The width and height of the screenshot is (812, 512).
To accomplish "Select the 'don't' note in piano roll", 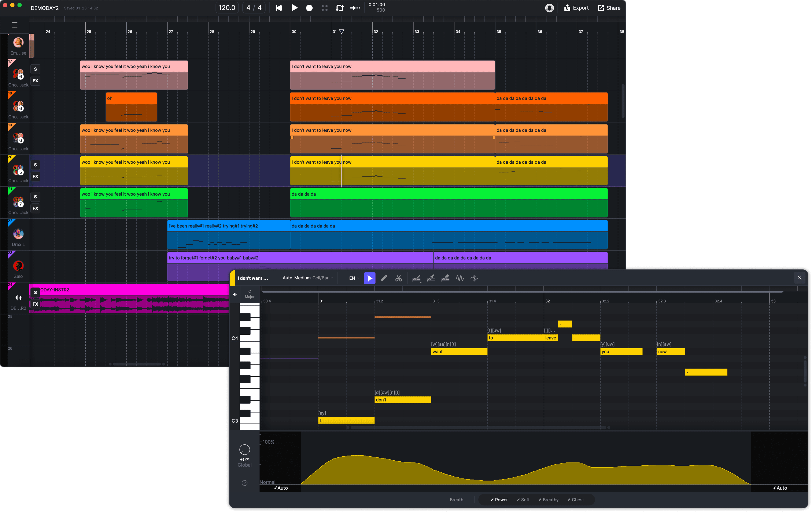I will (x=403, y=400).
